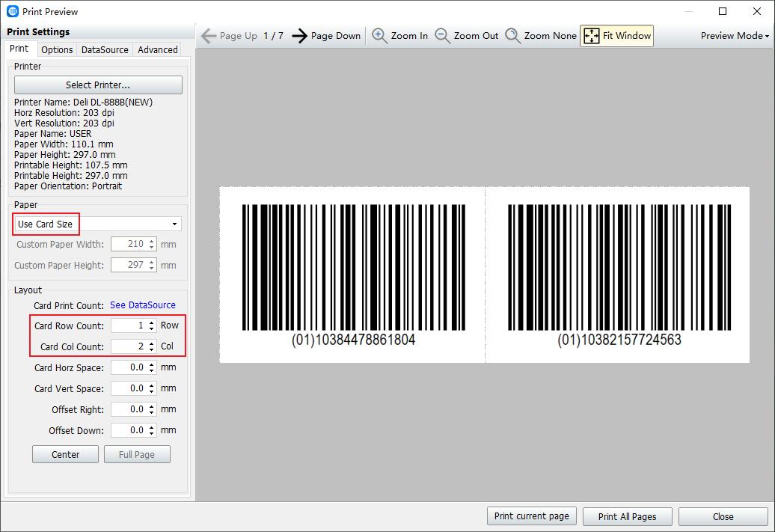This screenshot has width=775, height=532.
Task: Click the Horz Resolution: 203 dpi text
Action: click(x=64, y=113)
